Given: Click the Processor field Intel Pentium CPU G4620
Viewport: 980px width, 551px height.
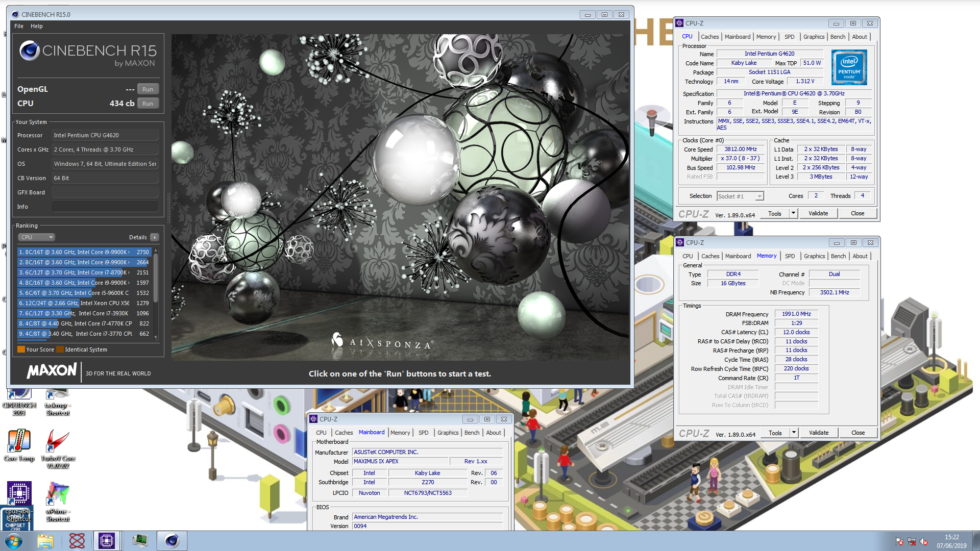Looking at the screenshot, I should [x=105, y=135].
